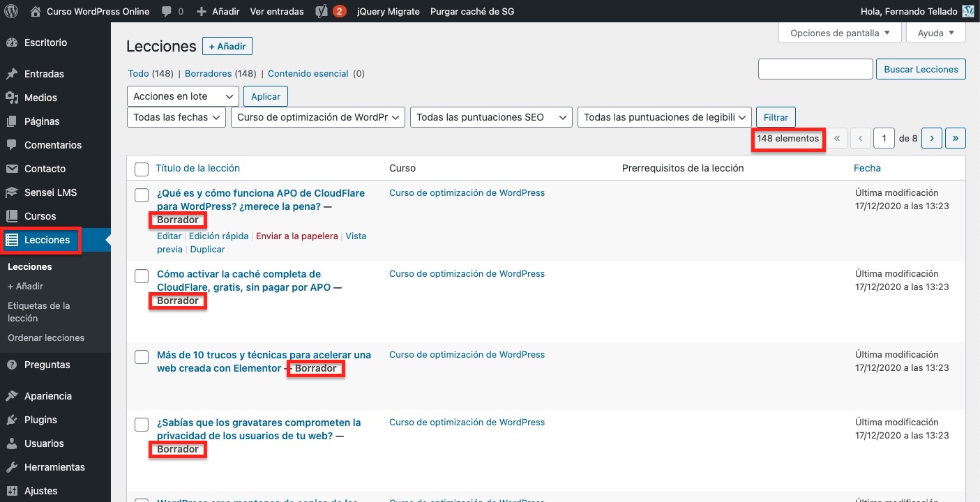Click the lesson search input field
This screenshot has height=502, width=980.
pyautogui.click(x=815, y=69)
